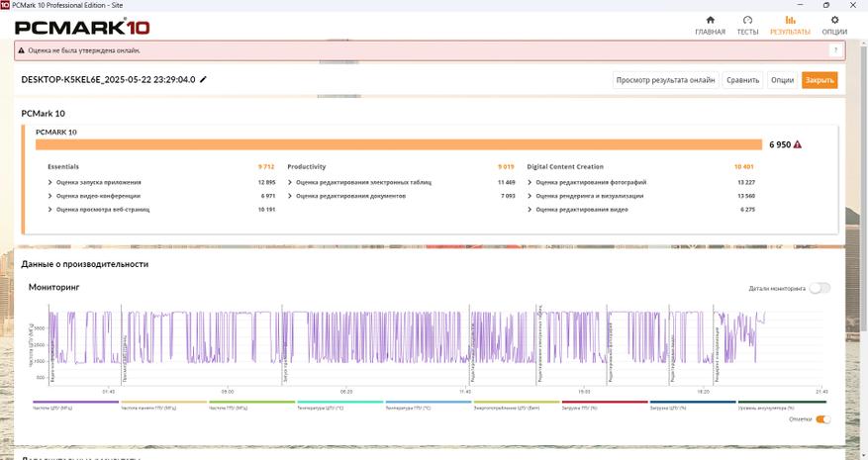Image resolution: width=868 pixels, height=460 pixels.
Task: Click the Сравнить button
Action: point(742,80)
